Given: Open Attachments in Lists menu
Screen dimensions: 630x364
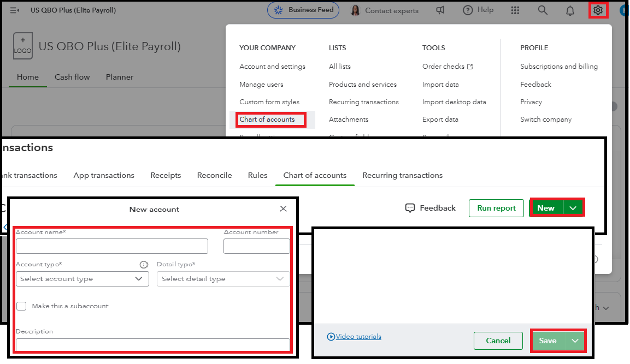Looking at the screenshot, I should [349, 120].
